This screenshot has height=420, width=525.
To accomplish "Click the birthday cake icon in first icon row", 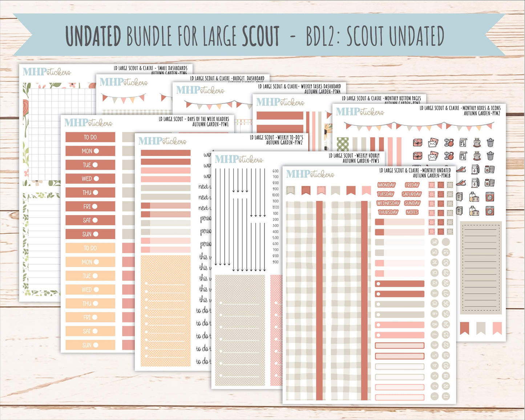I will [477, 142].
